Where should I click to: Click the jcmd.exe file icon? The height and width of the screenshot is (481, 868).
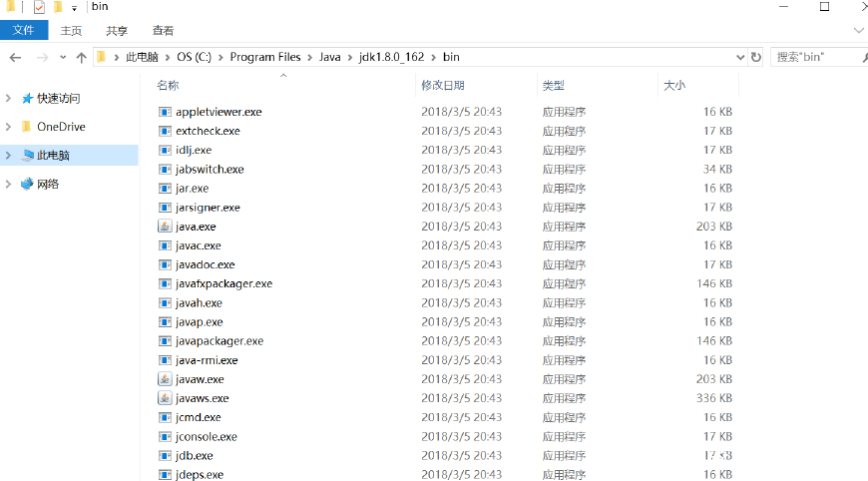165,417
